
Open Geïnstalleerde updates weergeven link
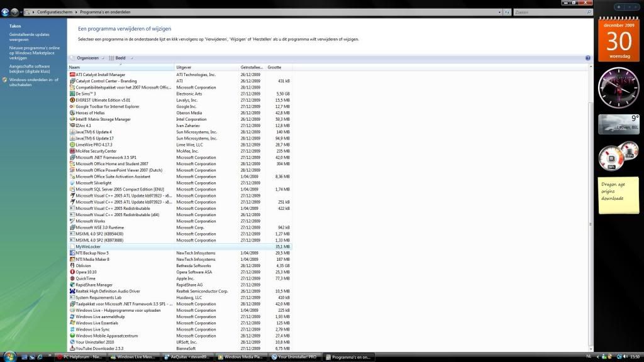[29, 36]
